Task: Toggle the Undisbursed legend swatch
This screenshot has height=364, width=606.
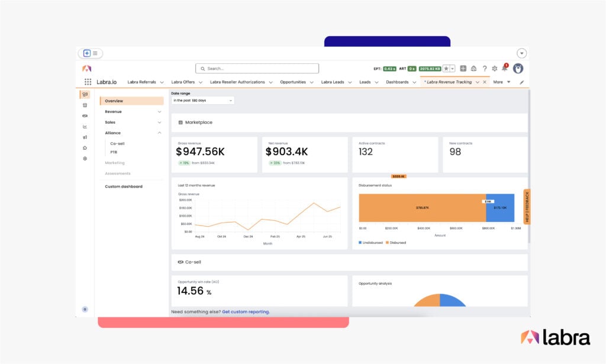Action: tap(360, 243)
